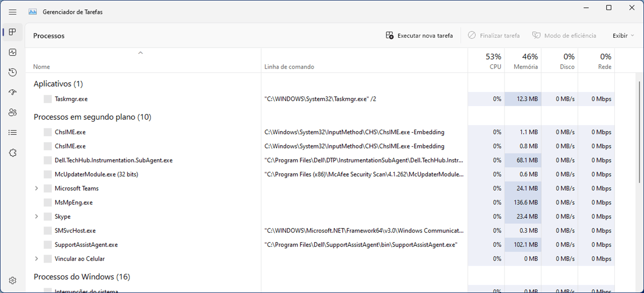644x293 pixels.
Task: Click the 12.3 MB memory value
Action: tap(527, 99)
